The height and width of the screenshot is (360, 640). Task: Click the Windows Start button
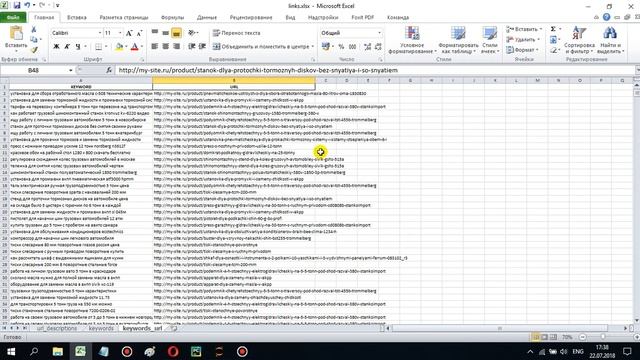[x=11, y=351]
